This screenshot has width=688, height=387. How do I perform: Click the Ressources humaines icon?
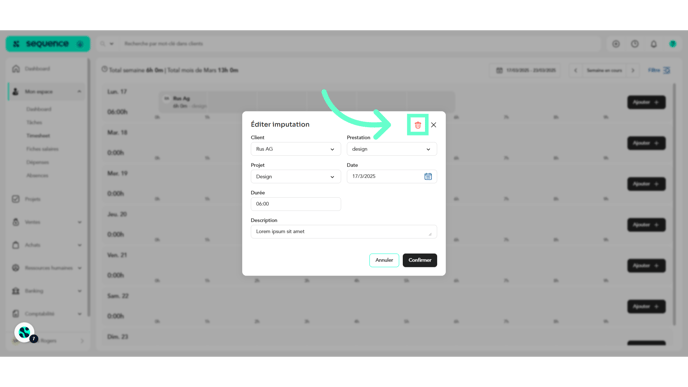[16, 268]
